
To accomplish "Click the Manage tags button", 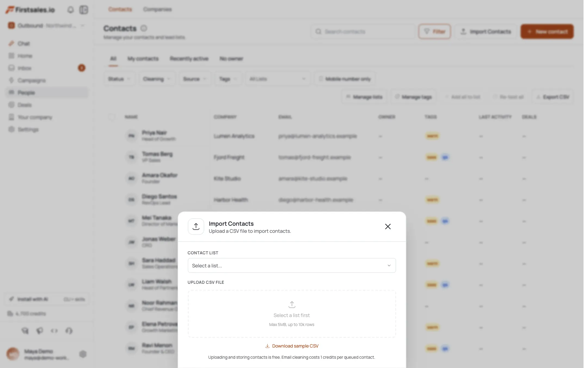I will [x=413, y=97].
